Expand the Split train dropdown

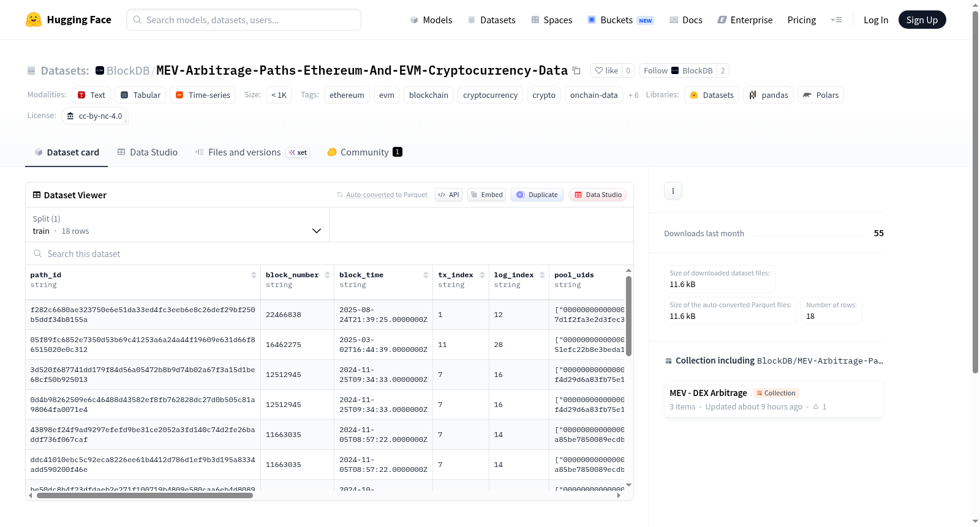178,225
